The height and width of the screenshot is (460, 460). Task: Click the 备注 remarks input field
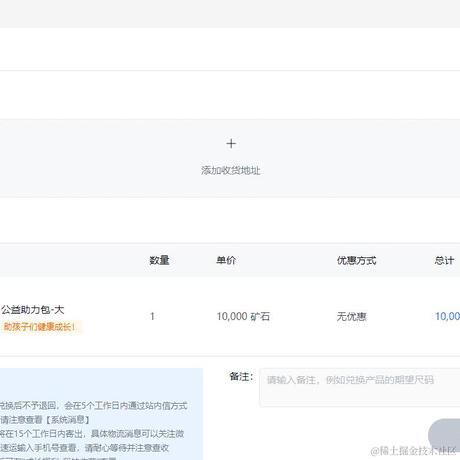360,387
